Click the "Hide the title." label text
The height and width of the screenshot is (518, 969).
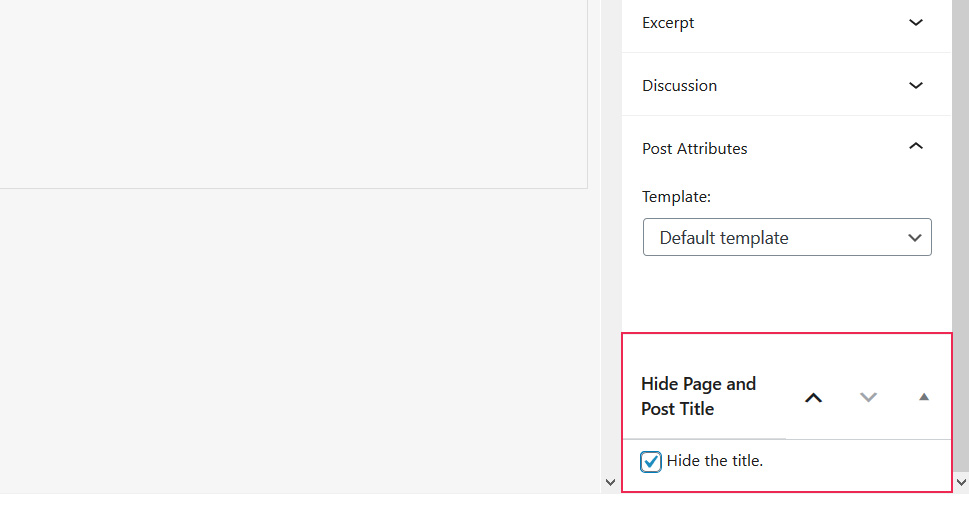pyautogui.click(x=715, y=461)
